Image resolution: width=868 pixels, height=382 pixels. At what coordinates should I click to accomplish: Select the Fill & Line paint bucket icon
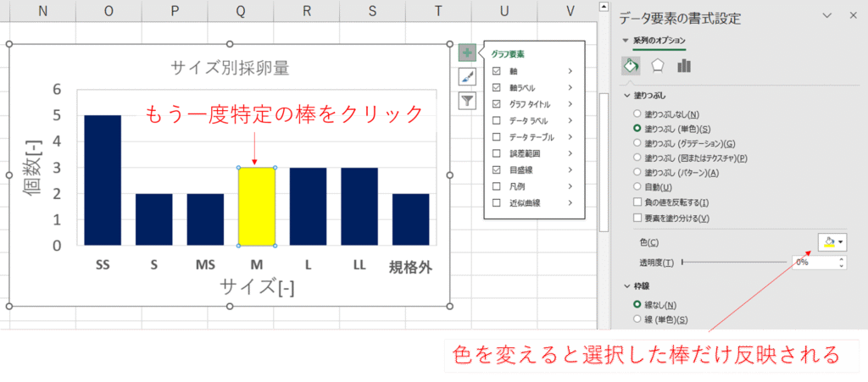tap(631, 66)
